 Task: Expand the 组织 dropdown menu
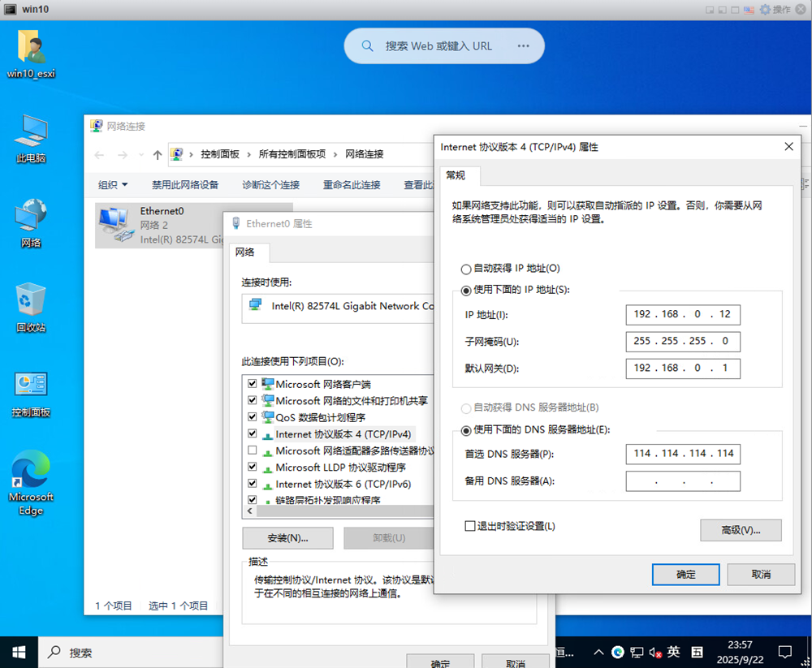pyautogui.click(x=113, y=185)
